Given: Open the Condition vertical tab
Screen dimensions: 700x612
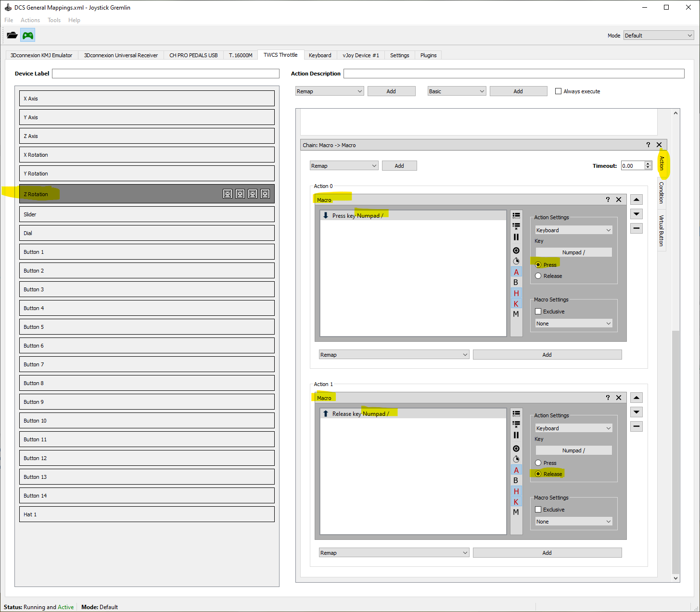Looking at the screenshot, I should pos(662,193).
